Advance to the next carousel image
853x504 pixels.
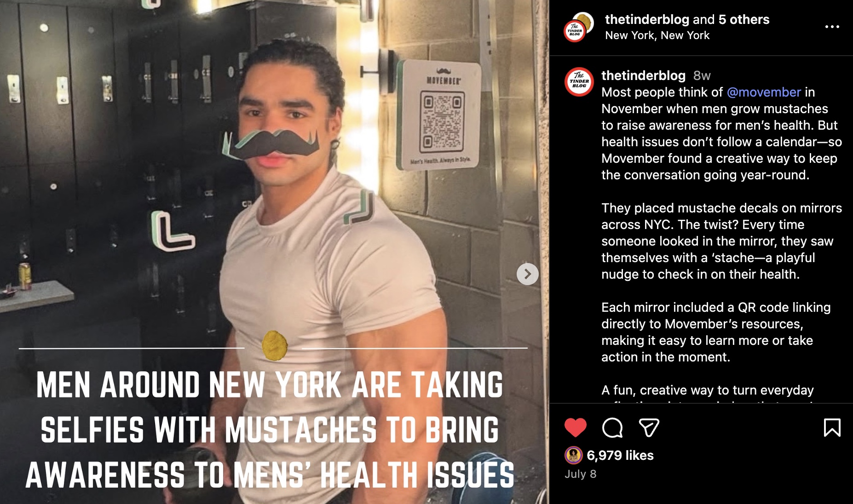(528, 274)
